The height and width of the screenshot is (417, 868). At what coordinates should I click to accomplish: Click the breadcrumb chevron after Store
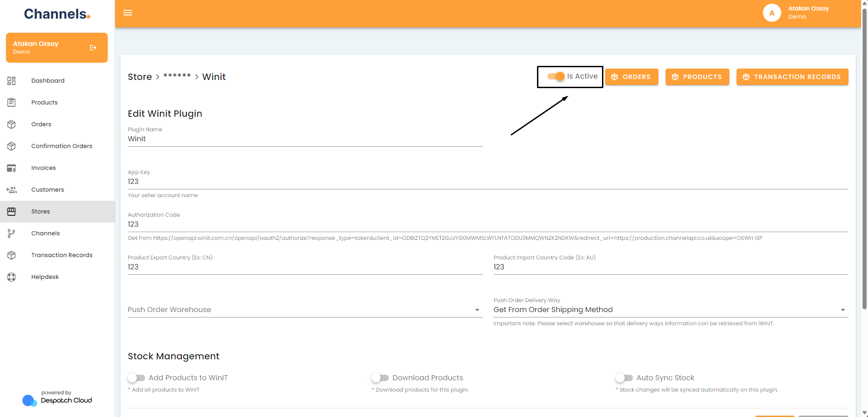pyautogui.click(x=158, y=77)
